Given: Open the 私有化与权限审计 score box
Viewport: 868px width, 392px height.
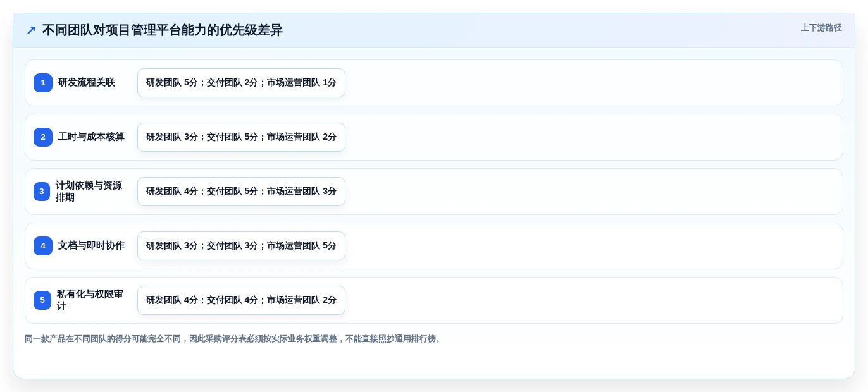Looking at the screenshot, I should point(241,300).
